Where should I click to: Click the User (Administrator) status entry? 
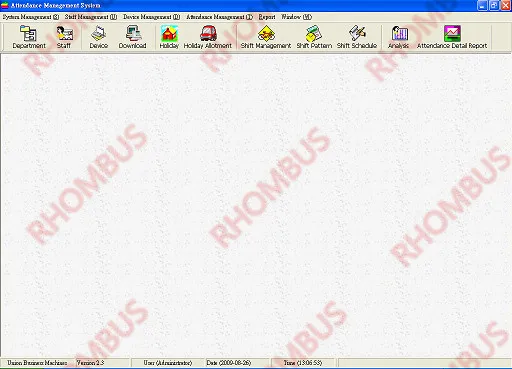[168, 363]
